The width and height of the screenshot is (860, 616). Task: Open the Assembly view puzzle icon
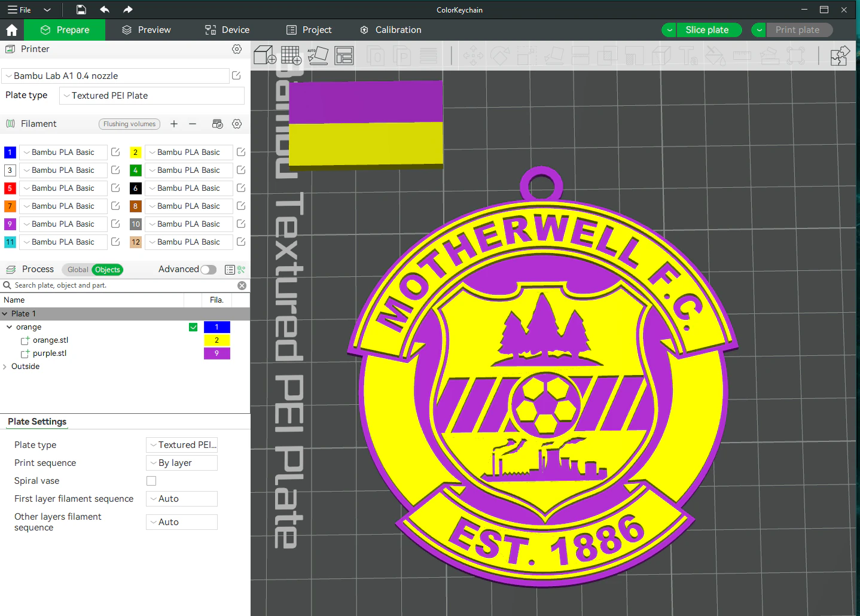pyautogui.click(x=840, y=56)
